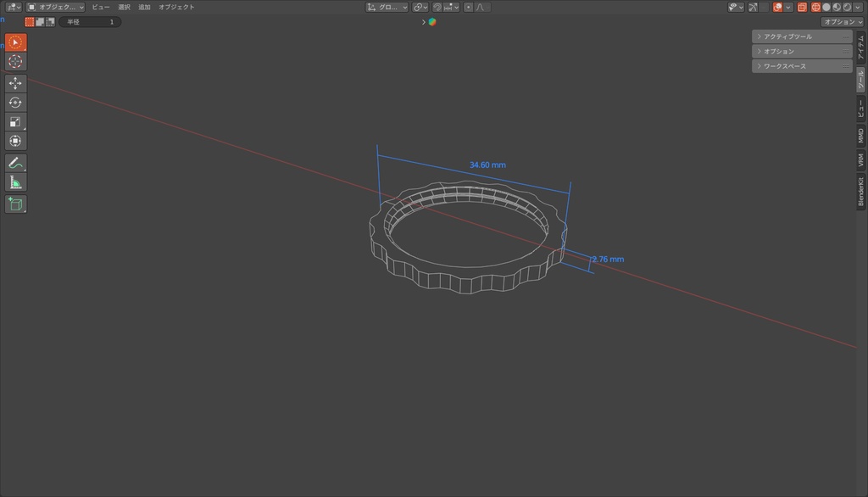The height and width of the screenshot is (497, 868).
Task: Open the ビュー menu
Action: point(101,7)
